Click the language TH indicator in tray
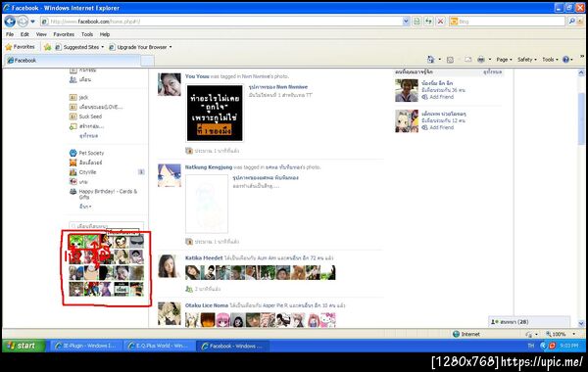Image resolution: width=588 pixels, height=372 pixels. tap(530, 346)
